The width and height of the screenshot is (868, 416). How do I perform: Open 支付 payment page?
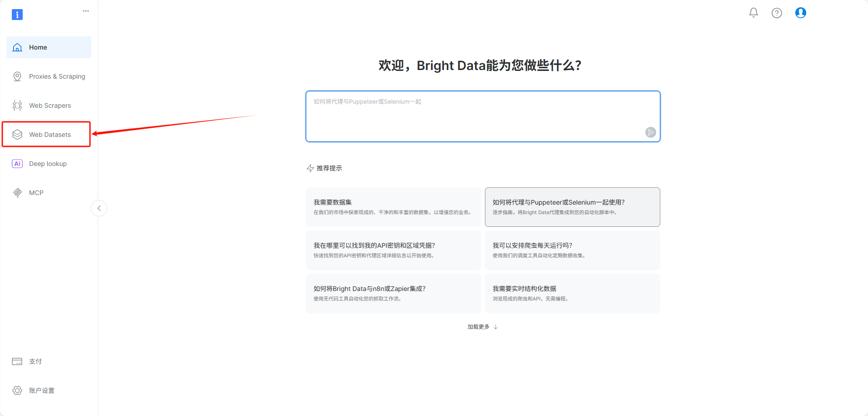49,361
